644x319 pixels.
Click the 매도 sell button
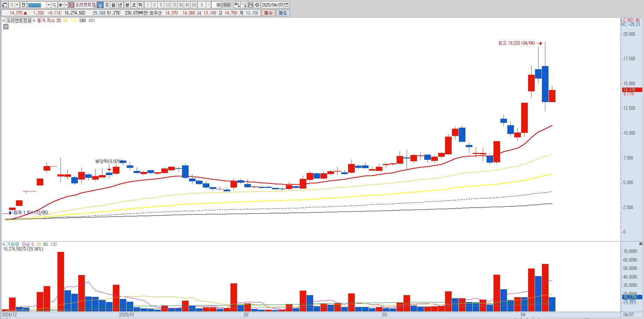click(x=283, y=13)
